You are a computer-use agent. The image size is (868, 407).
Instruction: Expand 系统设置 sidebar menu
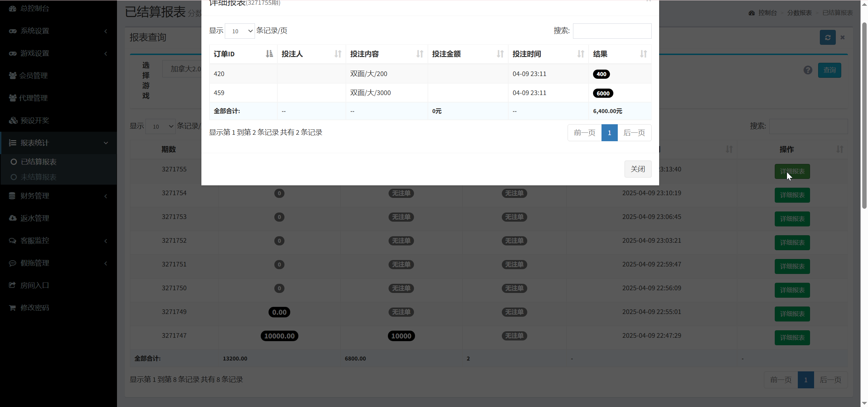58,31
